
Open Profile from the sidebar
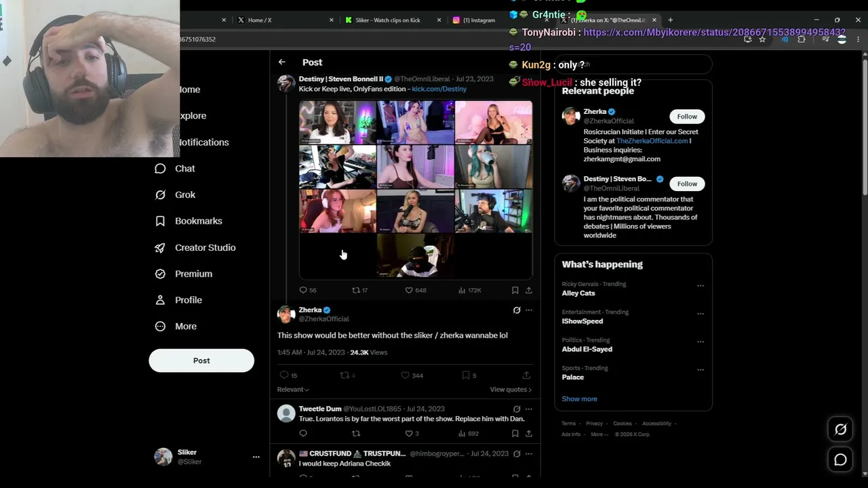(x=189, y=300)
